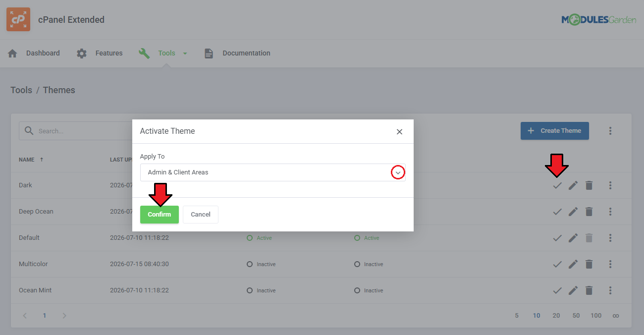This screenshot has height=335, width=644.
Task: Activate the Deep Ocean theme checkmark
Action: click(x=557, y=212)
